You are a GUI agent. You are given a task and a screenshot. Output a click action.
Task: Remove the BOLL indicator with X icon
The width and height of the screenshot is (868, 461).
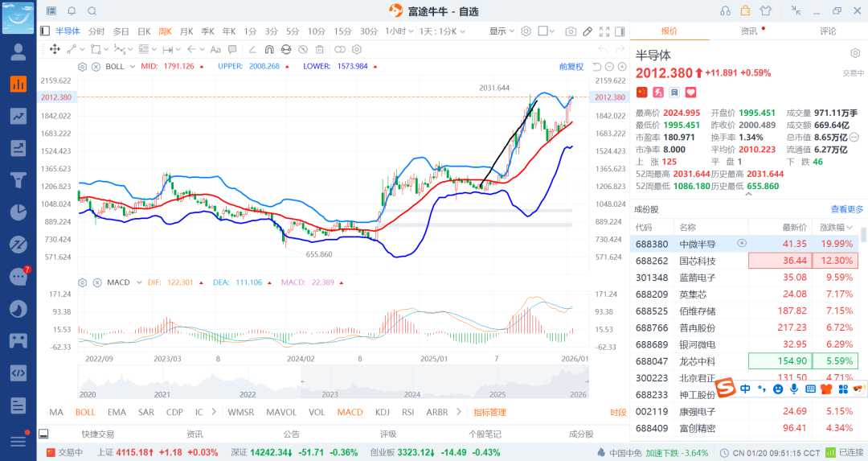pos(96,66)
